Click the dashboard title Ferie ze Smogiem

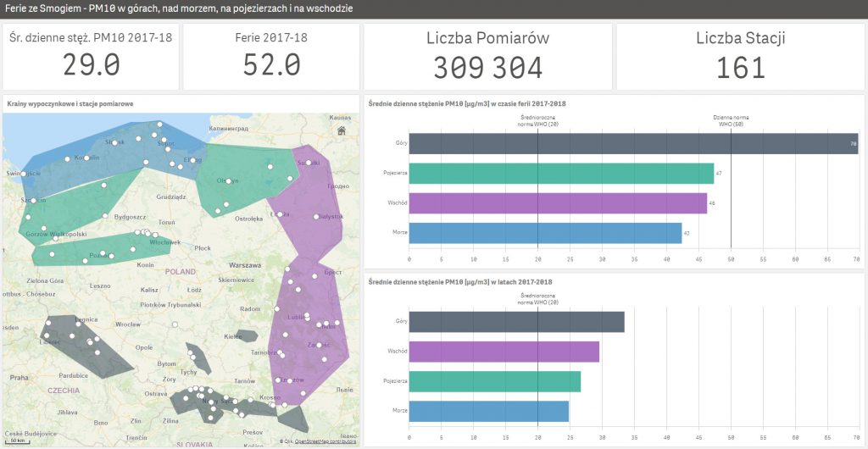pos(179,8)
